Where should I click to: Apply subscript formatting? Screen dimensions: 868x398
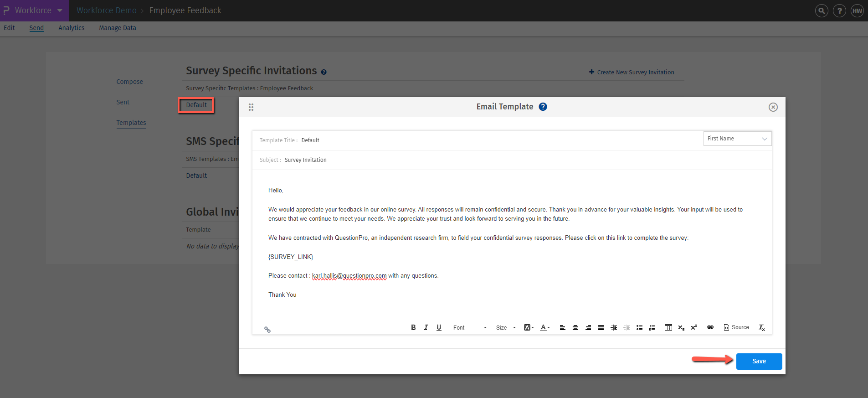pyautogui.click(x=681, y=327)
